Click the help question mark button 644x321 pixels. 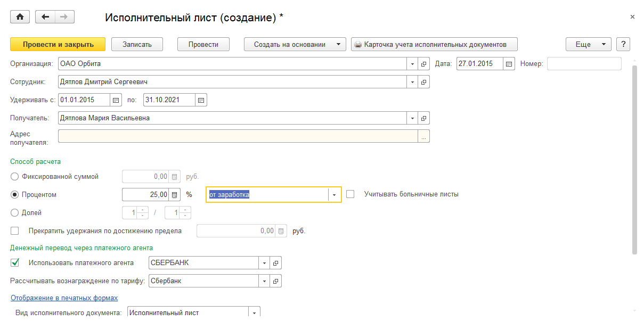click(x=623, y=44)
